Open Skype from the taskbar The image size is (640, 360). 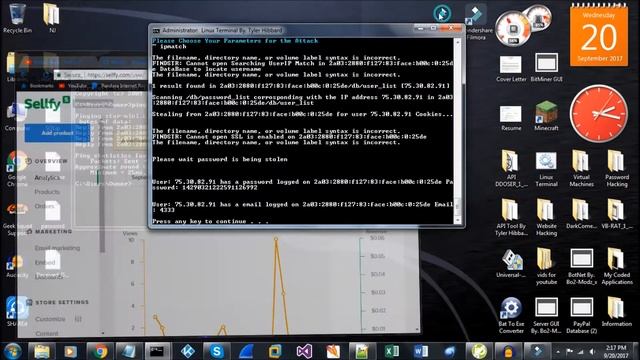click(217, 351)
